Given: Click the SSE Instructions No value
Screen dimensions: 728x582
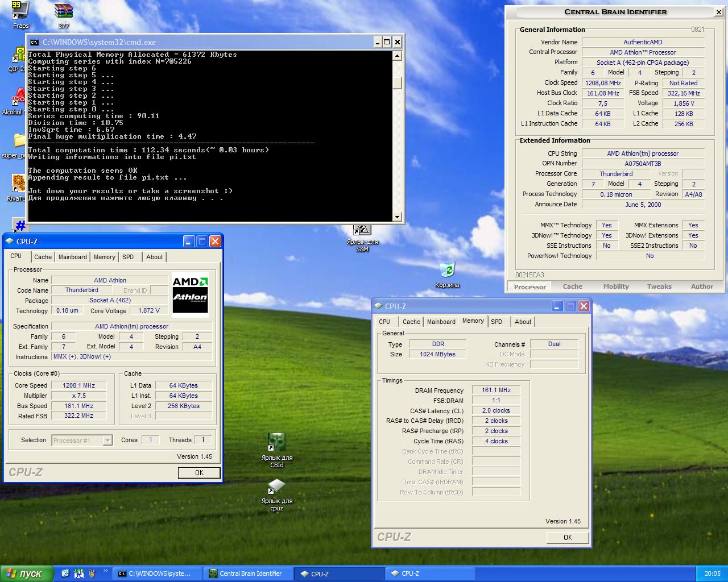Looking at the screenshot, I should pyautogui.click(x=607, y=246).
